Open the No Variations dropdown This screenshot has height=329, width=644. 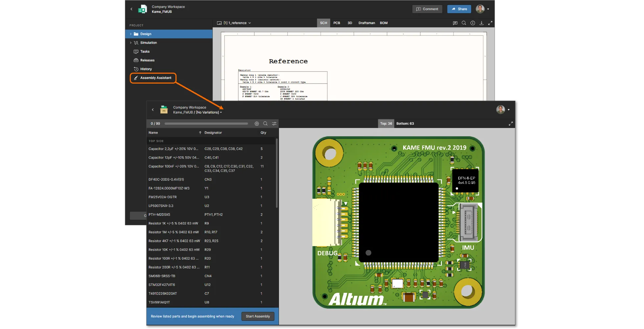coord(209,113)
